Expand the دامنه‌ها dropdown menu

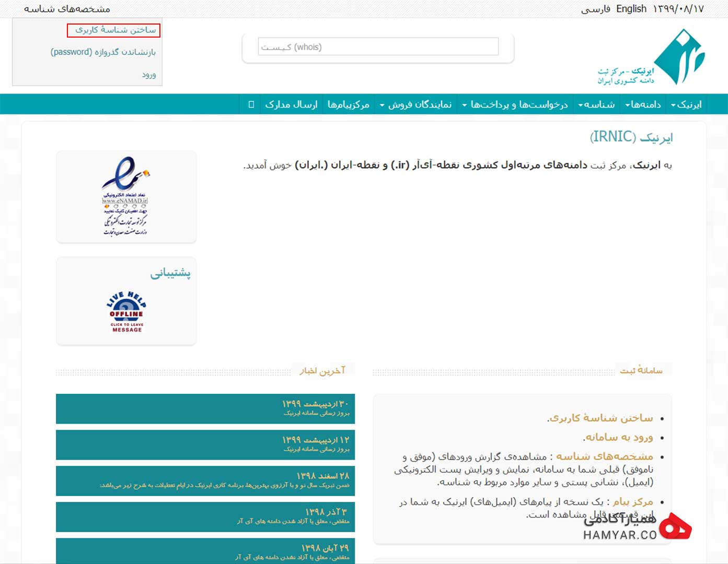[643, 104]
